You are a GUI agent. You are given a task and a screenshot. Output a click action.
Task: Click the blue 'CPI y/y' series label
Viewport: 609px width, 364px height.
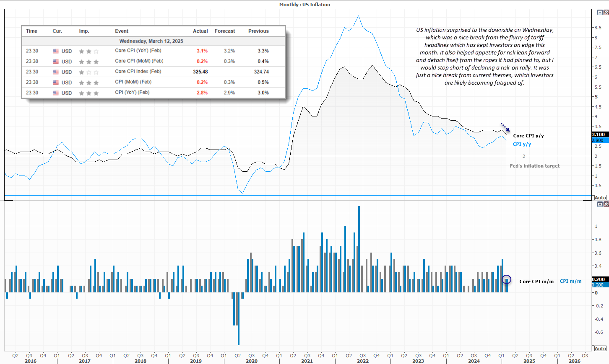[522, 144]
